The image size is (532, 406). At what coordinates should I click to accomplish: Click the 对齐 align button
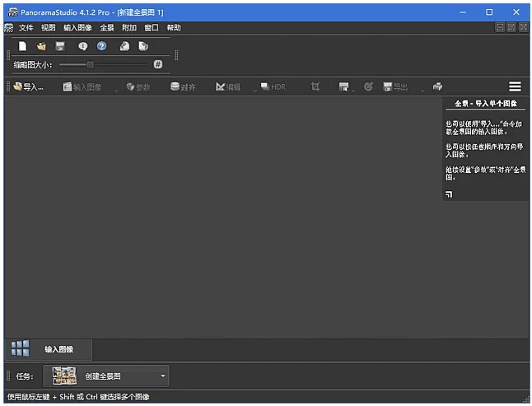(183, 86)
